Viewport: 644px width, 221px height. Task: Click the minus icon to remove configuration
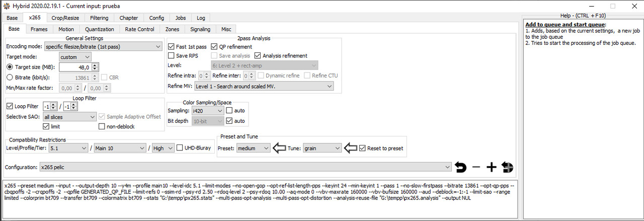pyautogui.click(x=476, y=167)
